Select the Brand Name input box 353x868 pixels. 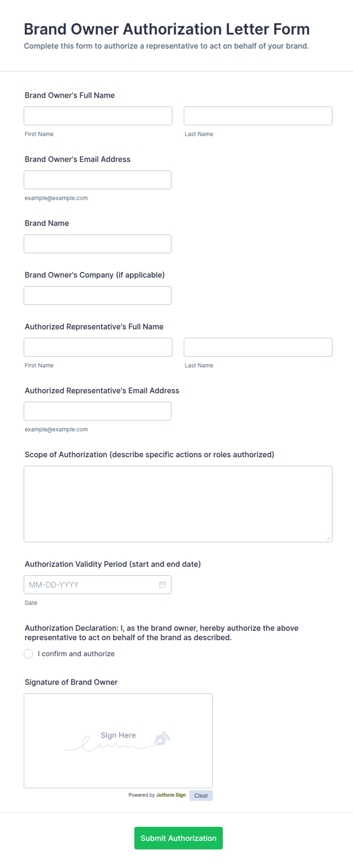[x=98, y=244]
